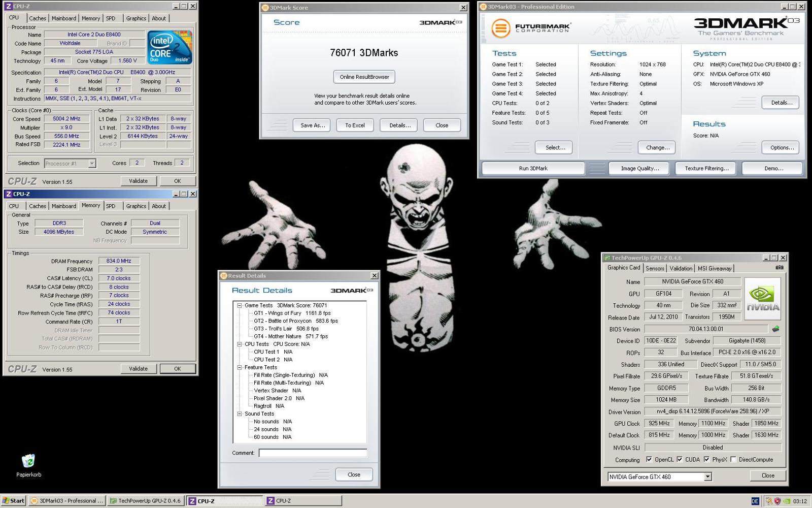Click the To Excel button
Image resolution: width=812 pixels, height=508 pixels.
[355, 125]
